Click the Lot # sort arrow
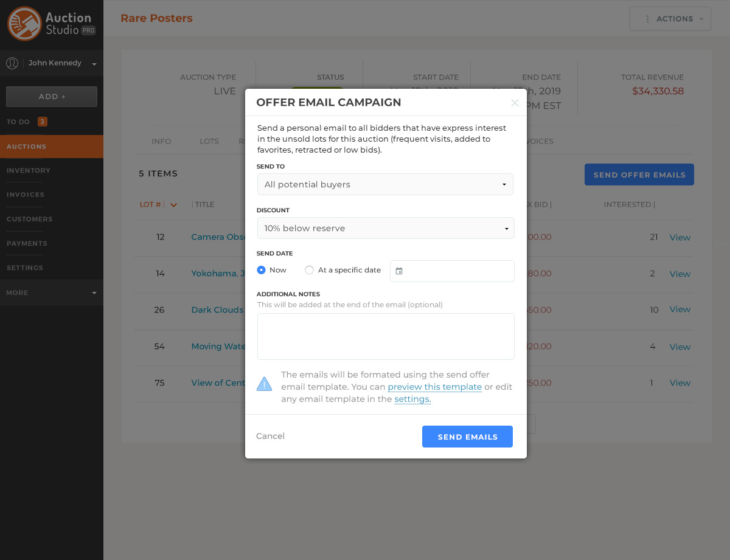The width and height of the screenshot is (730, 560). point(173,205)
